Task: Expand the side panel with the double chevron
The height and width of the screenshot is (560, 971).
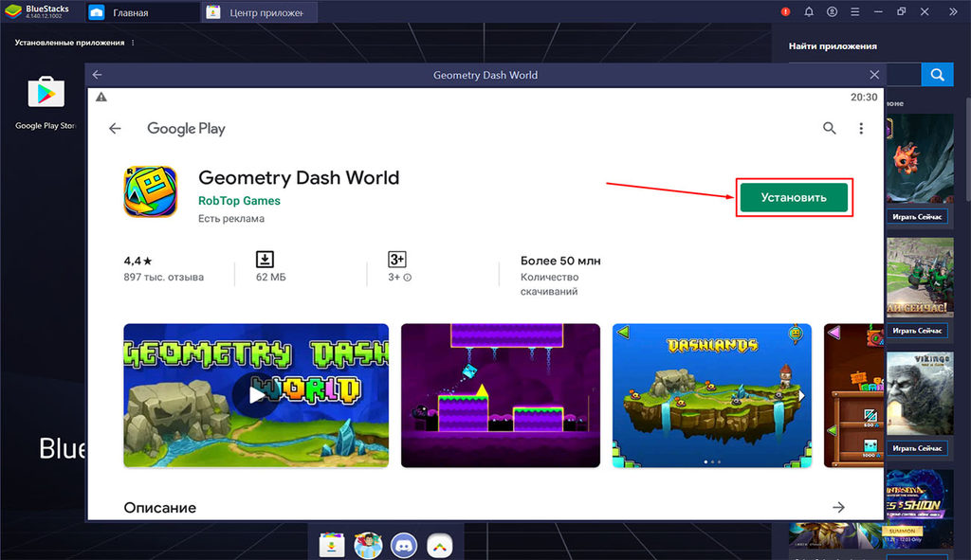Action: click(x=953, y=11)
